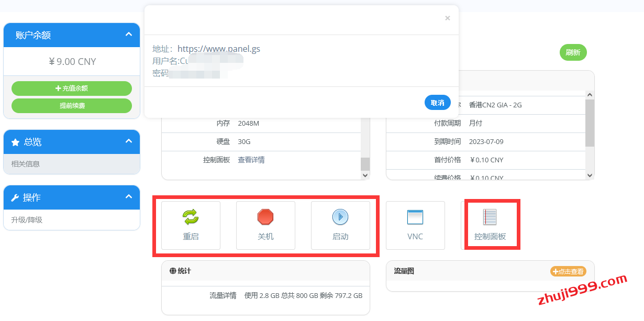Open the 查看详情 control panel link

point(251,160)
